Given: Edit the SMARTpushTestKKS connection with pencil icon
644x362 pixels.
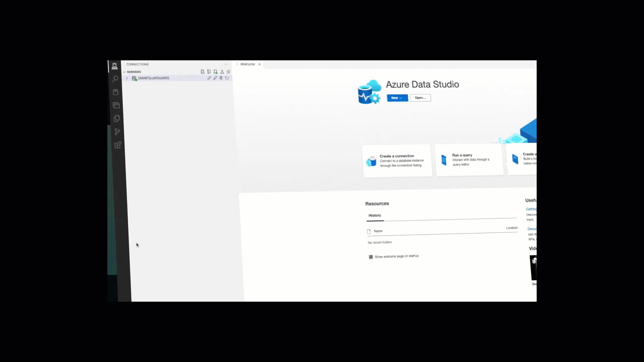Looking at the screenshot, I should (x=215, y=78).
